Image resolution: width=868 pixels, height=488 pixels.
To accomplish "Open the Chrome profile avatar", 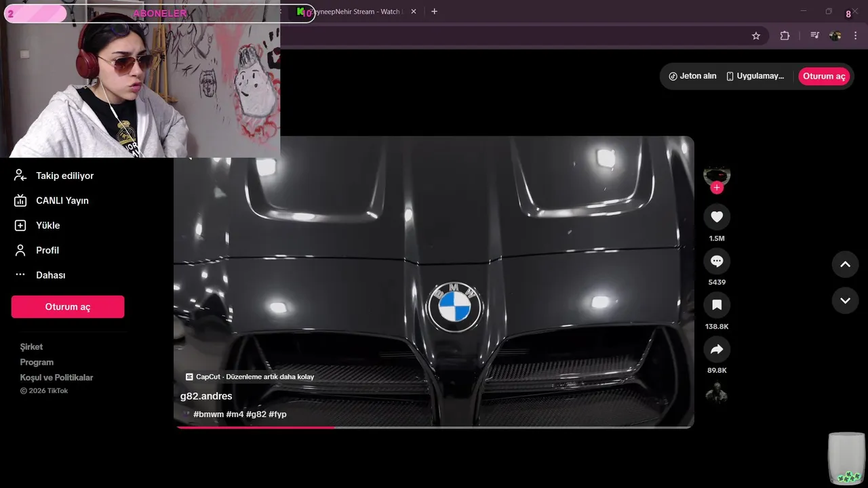I will [x=835, y=36].
